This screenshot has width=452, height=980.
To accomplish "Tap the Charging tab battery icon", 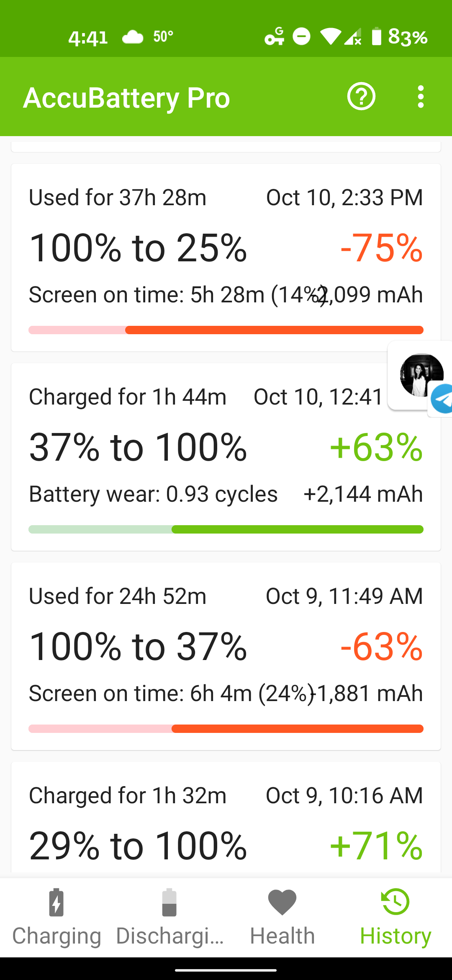I will [x=56, y=903].
